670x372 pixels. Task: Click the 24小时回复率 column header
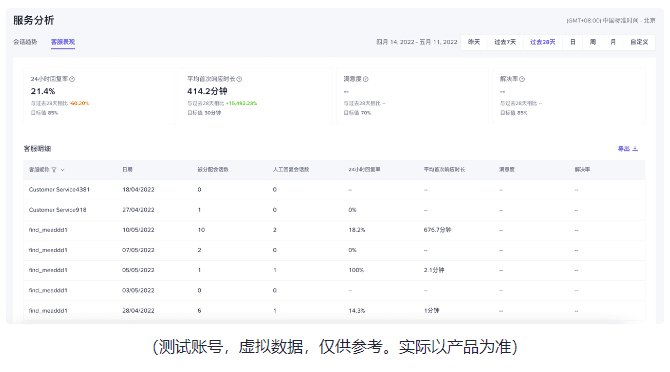tap(364, 170)
